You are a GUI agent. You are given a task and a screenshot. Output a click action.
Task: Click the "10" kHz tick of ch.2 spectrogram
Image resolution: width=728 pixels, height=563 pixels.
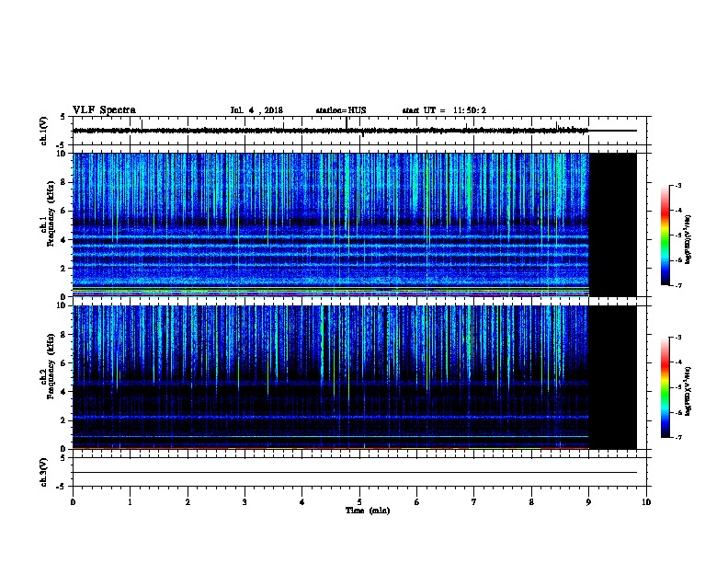click(62, 305)
